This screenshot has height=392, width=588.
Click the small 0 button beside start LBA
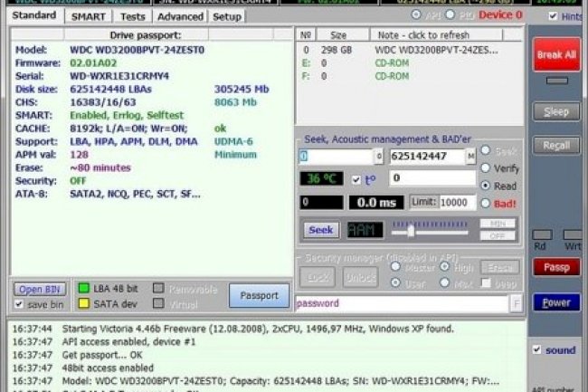379,157
